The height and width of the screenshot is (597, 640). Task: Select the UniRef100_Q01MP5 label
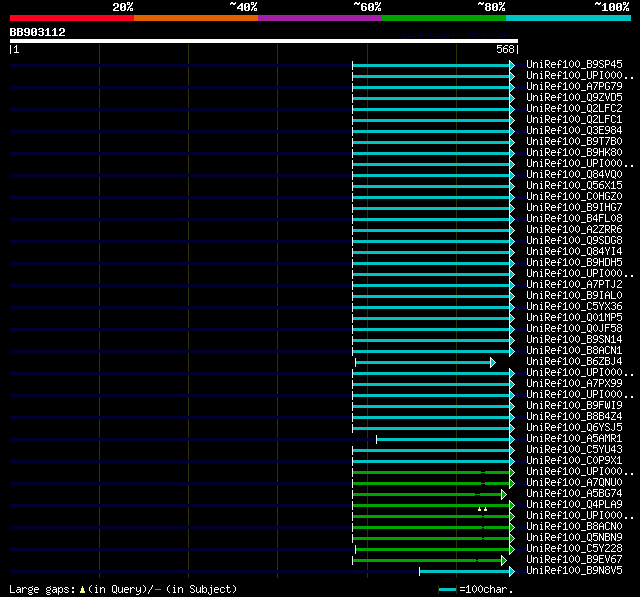pos(574,318)
